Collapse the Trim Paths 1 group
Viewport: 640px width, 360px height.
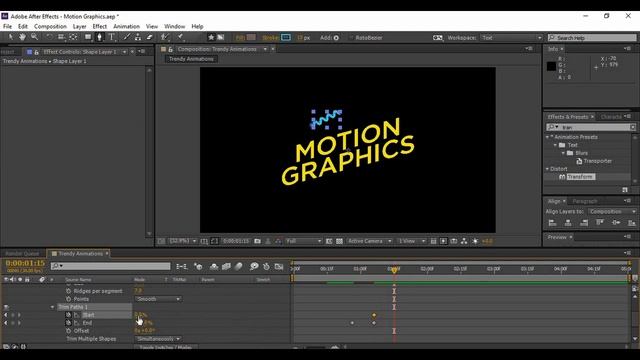click(52, 307)
